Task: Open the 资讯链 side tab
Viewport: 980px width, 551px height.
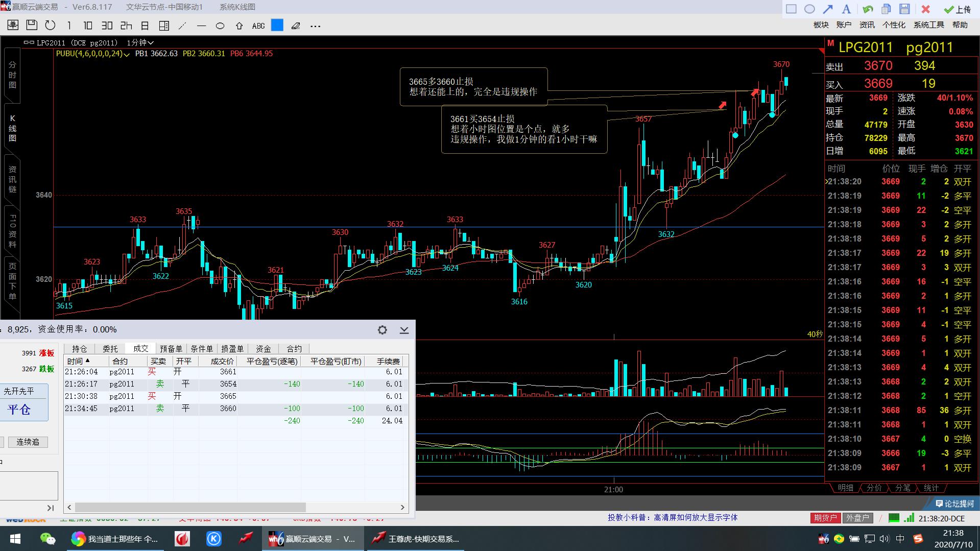Action: [x=12, y=179]
